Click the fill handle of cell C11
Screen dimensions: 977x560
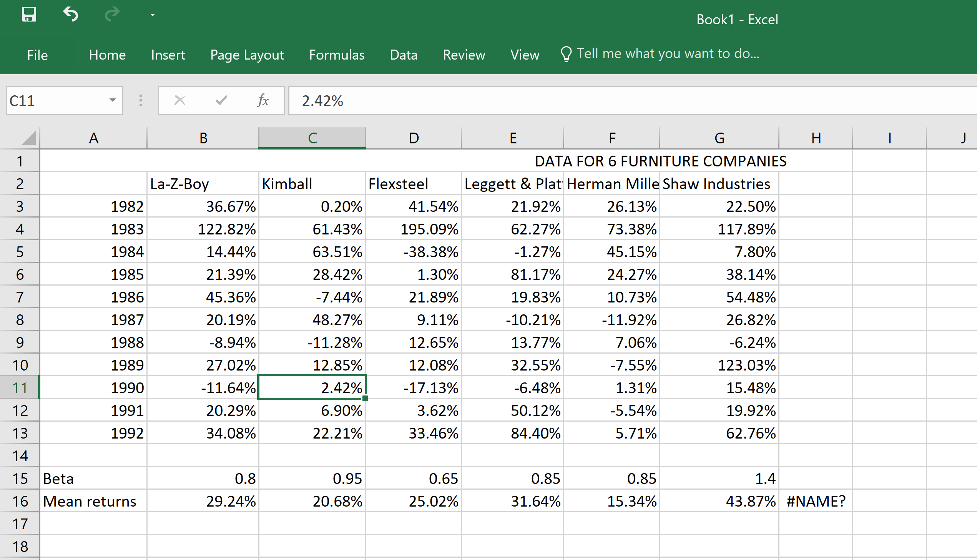pyautogui.click(x=365, y=399)
